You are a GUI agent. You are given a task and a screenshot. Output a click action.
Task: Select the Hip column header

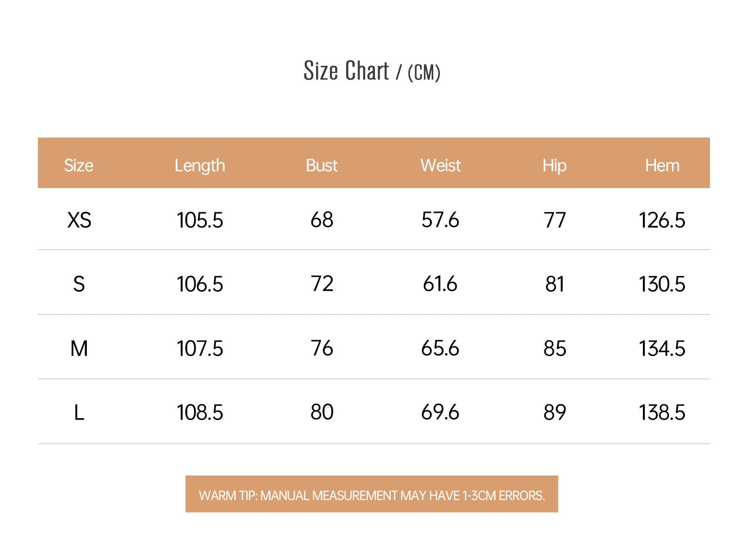(554, 166)
